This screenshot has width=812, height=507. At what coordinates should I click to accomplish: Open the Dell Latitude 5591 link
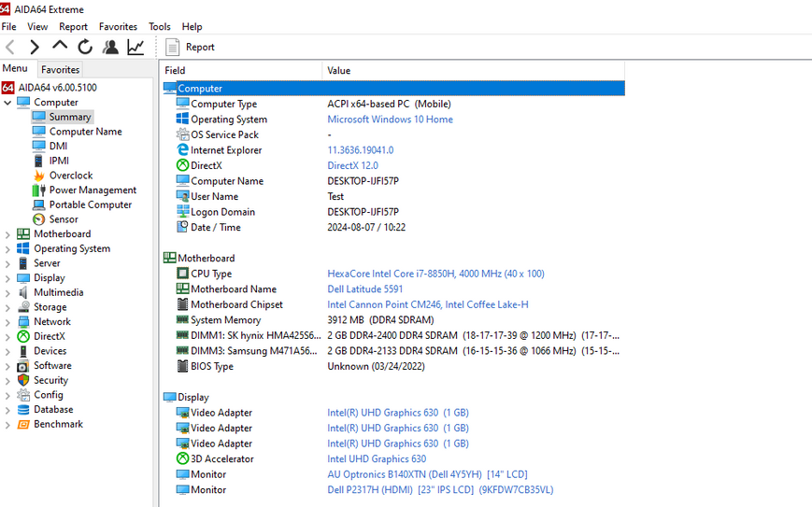coord(364,289)
